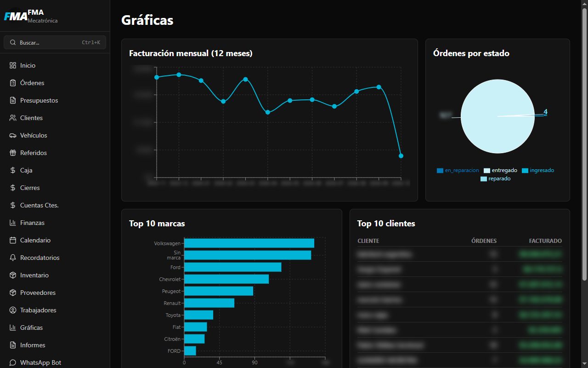Click the entregado legend color swatch
588x368 pixels.
(x=487, y=171)
